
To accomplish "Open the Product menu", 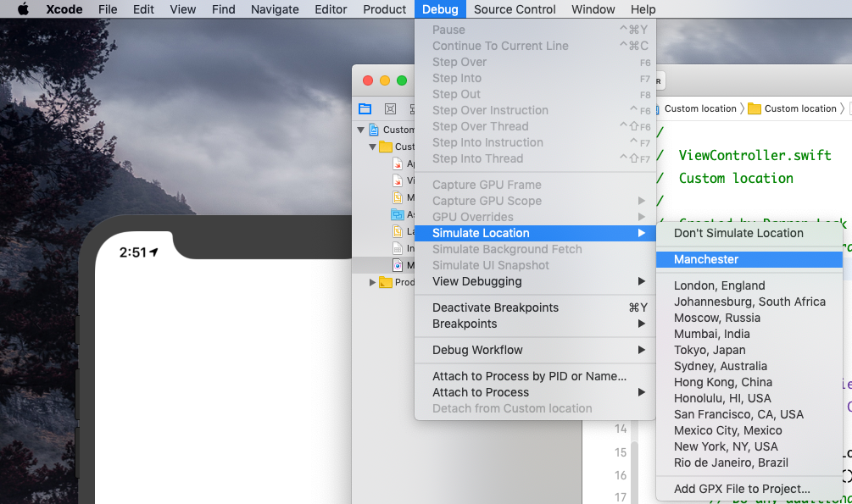I will click(x=384, y=9).
